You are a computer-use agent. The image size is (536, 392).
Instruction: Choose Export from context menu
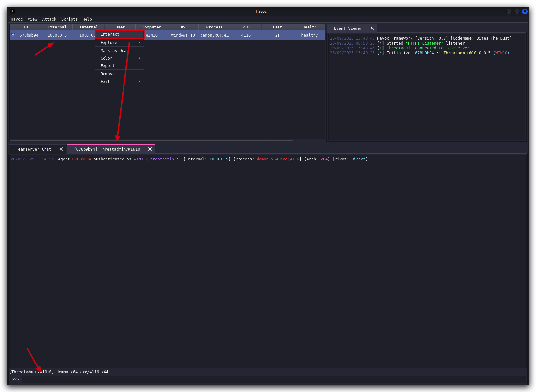(119, 66)
